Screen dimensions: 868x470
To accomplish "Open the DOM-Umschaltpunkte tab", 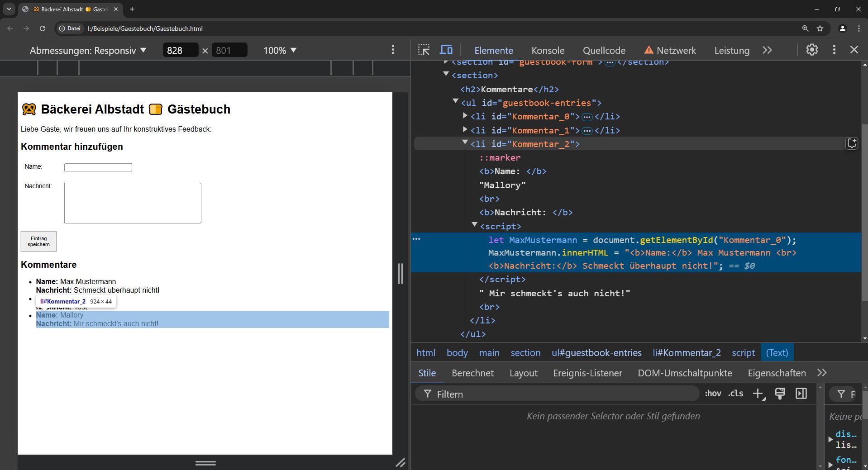I will coord(685,373).
